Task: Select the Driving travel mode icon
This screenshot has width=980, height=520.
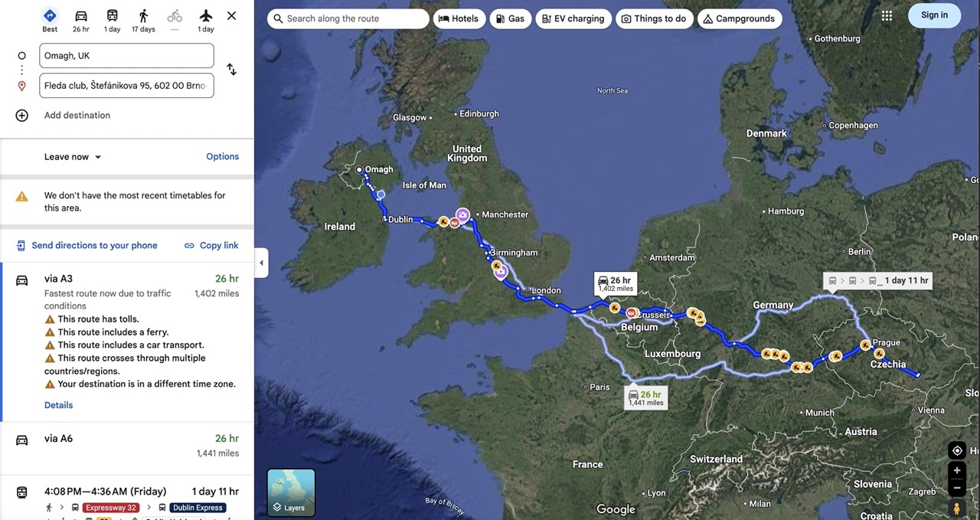Action: (81, 16)
